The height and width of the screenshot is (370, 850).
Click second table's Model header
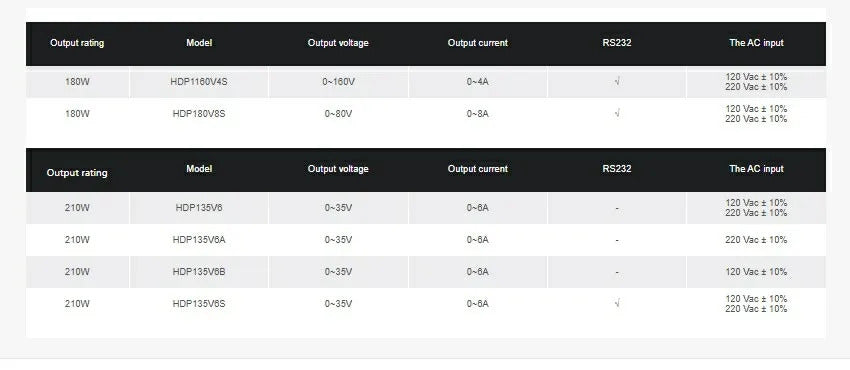tap(199, 168)
